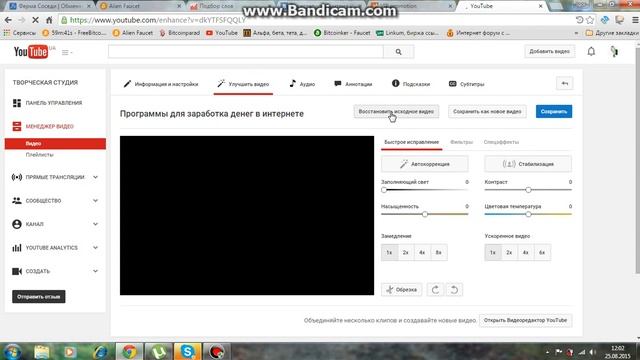Screen dimensions: 640x360
Task: Click the browser reload/stop button
Action: coord(35,20)
